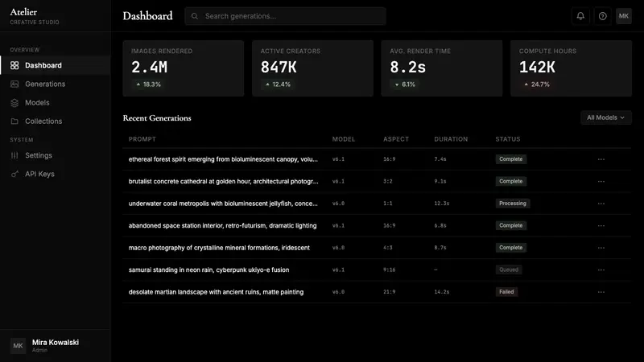Open more options for underwater coral metropolis row
Image resolution: width=644 pixels, height=362 pixels.
(601, 204)
